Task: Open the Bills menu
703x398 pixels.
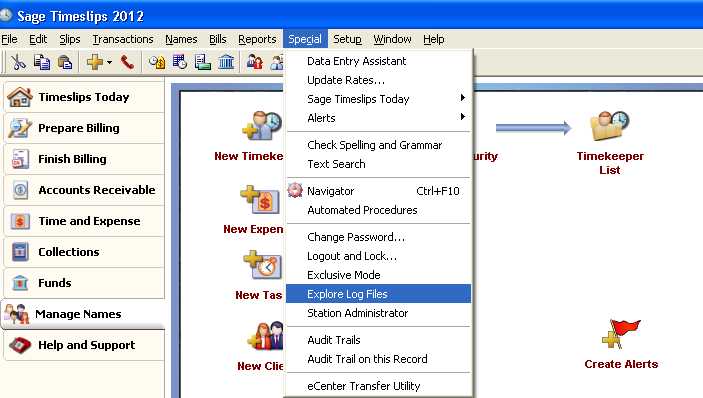Action: pos(218,39)
